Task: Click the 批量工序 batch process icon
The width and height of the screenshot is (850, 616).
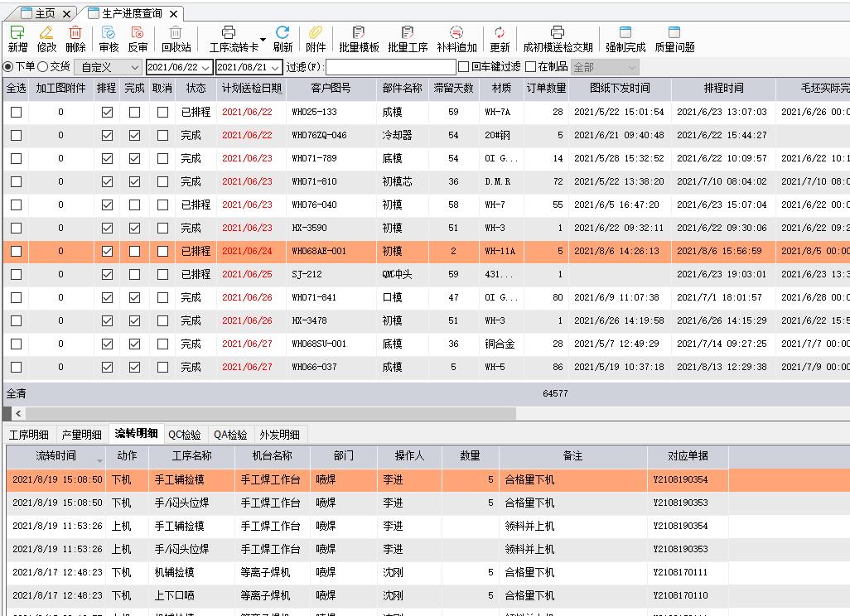Action: coord(408,33)
